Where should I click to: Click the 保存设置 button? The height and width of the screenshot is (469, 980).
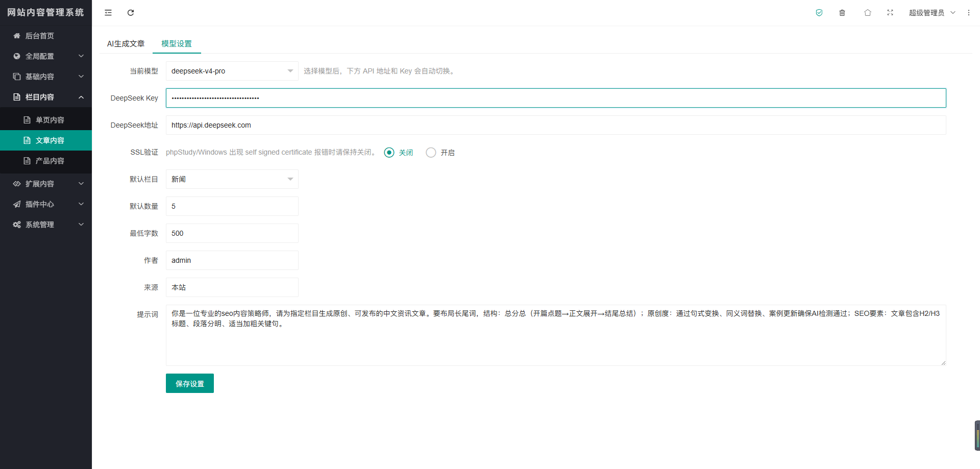tap(190, 383)
